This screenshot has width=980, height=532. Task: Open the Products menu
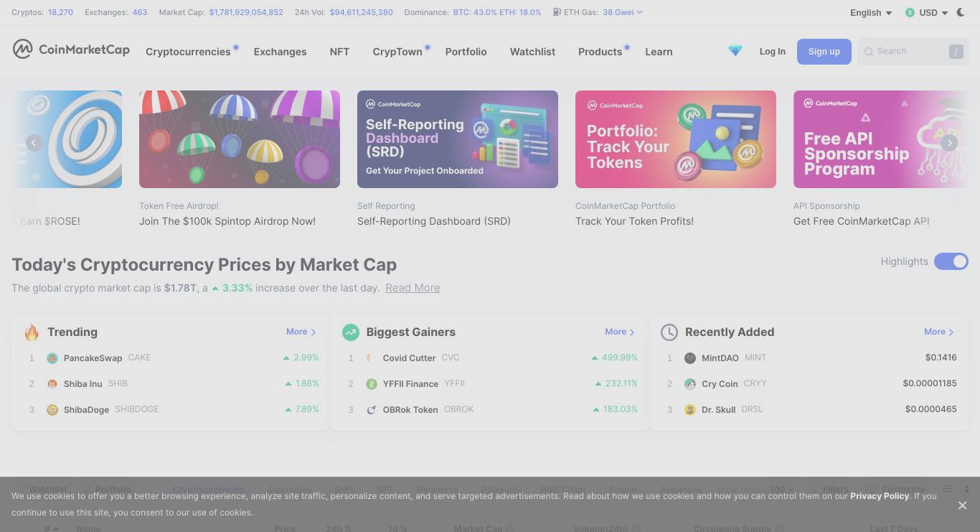(600, 52)
